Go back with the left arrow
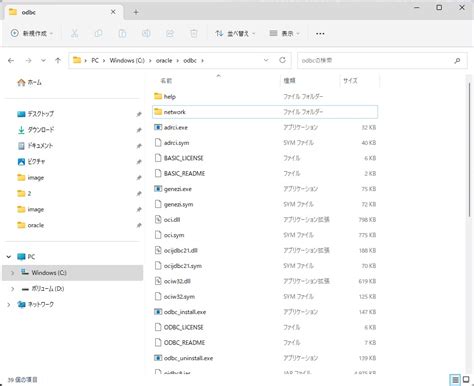474x386 pixels. point(11,60)
